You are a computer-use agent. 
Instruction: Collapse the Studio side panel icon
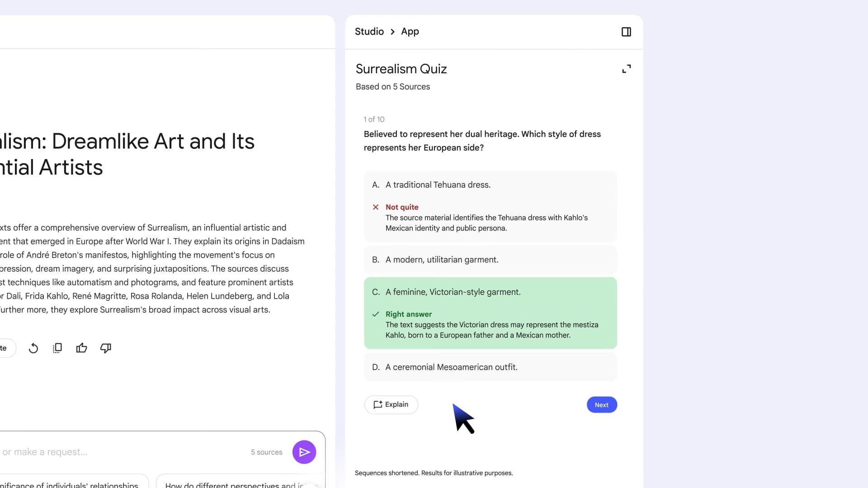626,32
